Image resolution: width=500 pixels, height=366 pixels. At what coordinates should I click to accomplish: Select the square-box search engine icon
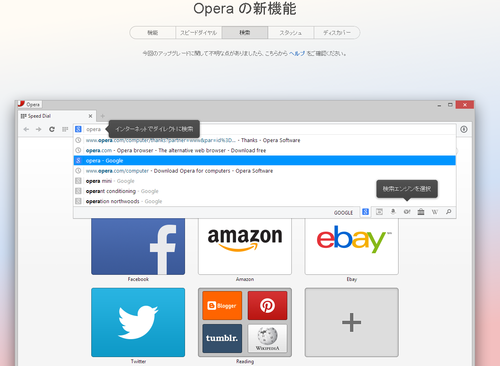click(379, 212)
